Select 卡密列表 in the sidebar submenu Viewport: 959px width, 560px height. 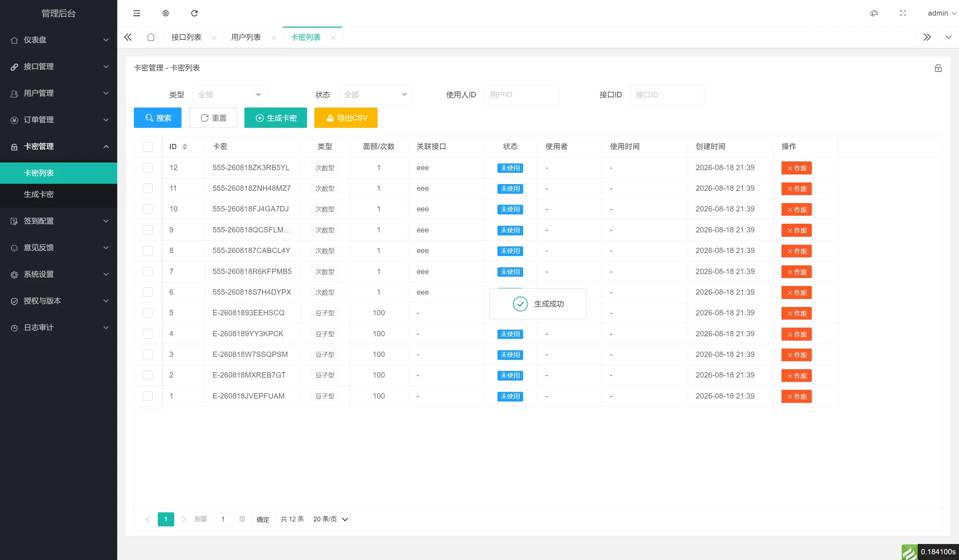59,173
